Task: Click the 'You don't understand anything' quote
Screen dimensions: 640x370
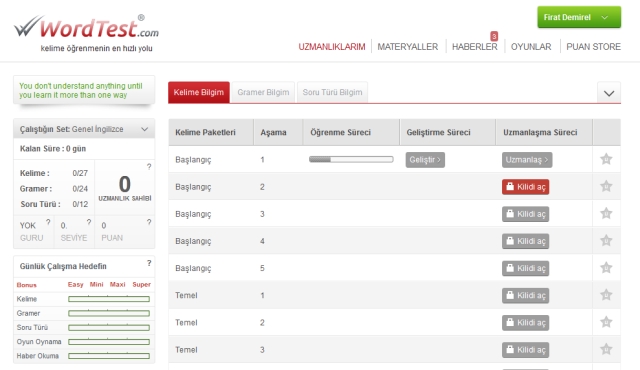Action: [81, 90]
